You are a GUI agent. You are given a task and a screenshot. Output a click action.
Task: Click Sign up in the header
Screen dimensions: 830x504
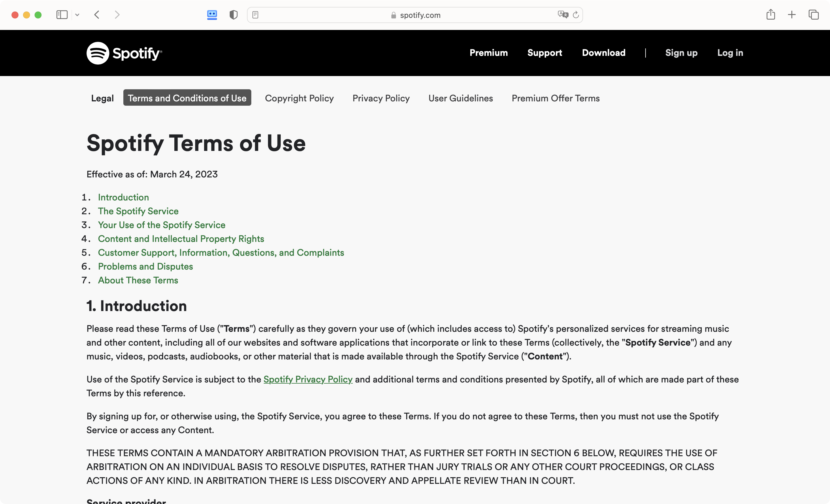[681, 53]
